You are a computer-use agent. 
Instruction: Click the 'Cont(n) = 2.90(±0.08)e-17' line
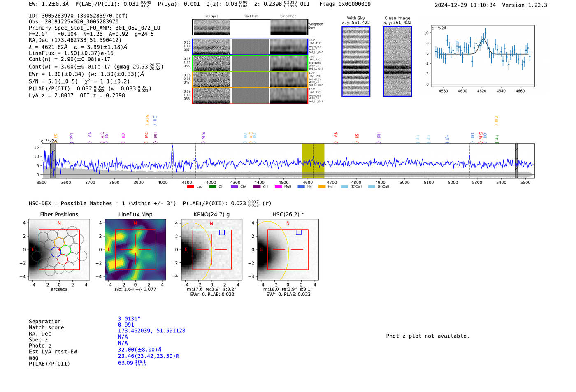pyautogui.click(x=70, y=59)
